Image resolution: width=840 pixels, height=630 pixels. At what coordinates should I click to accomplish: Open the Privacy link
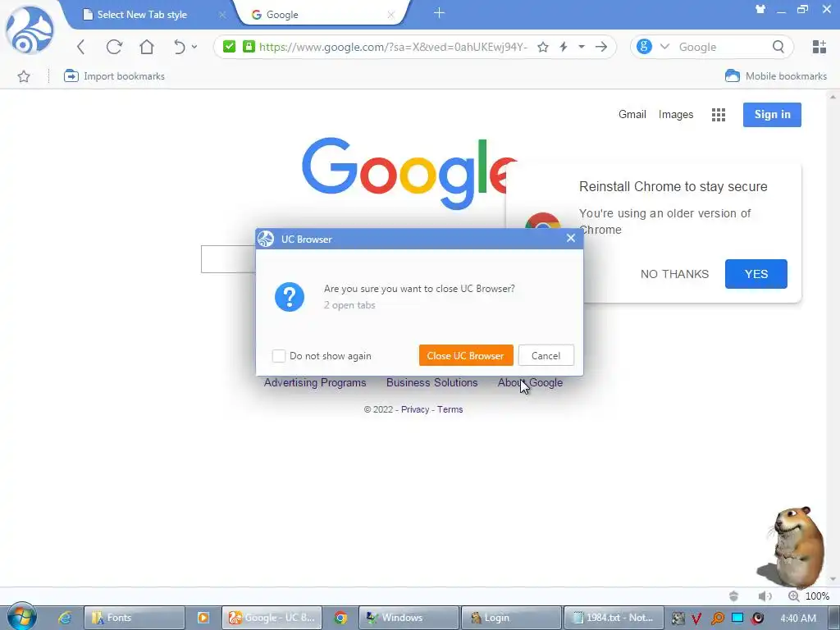pos(415,409)
